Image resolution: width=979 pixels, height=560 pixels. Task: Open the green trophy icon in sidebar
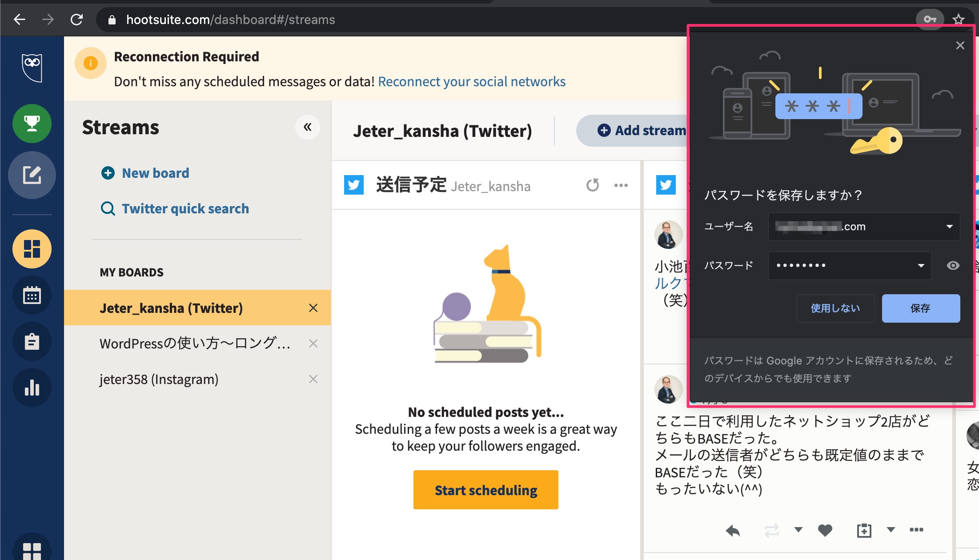click(32, 124)
